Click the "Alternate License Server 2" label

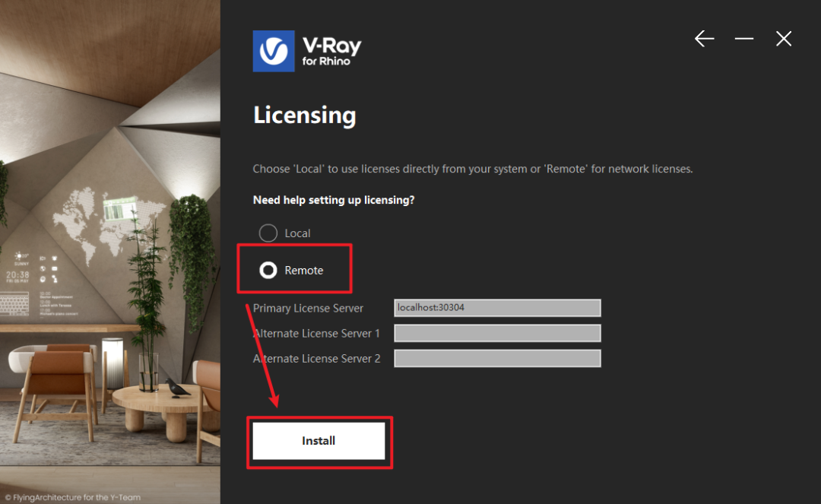(317, 359)
